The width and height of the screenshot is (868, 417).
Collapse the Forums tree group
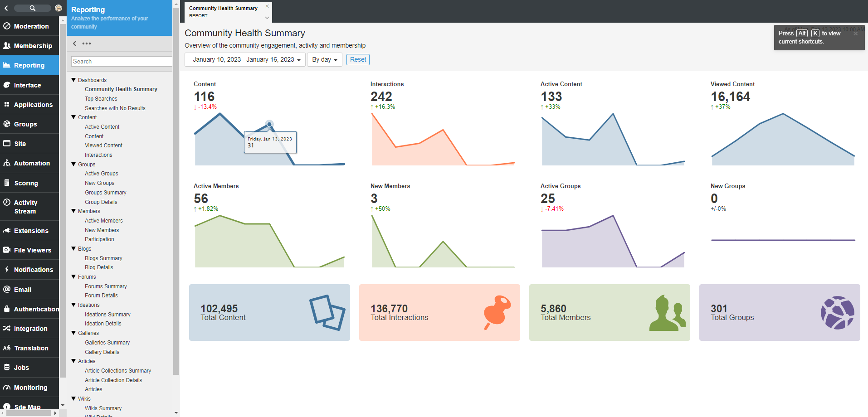[x=73, y=276]
